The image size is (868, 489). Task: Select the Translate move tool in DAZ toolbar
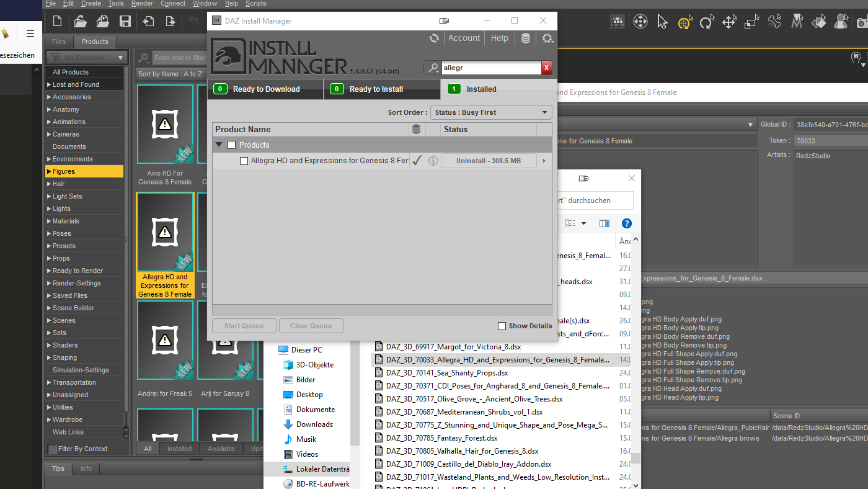(x=729, y=22)
